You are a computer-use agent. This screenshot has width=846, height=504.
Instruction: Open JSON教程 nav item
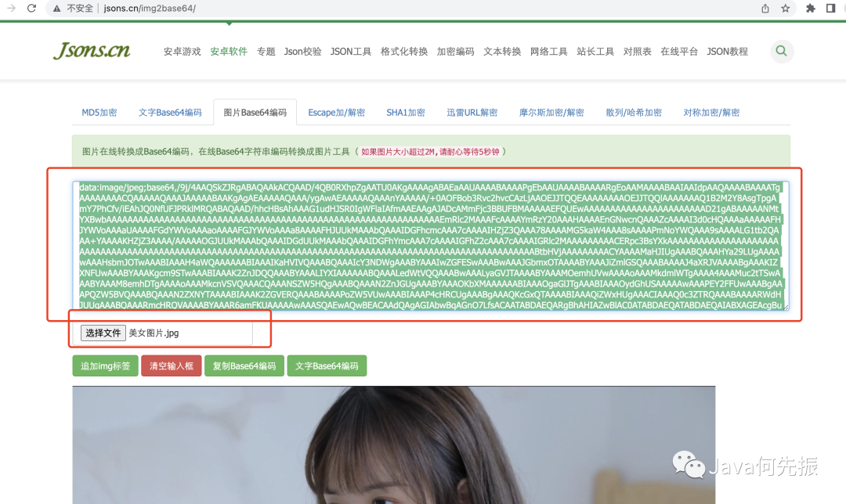click(727, 52)
